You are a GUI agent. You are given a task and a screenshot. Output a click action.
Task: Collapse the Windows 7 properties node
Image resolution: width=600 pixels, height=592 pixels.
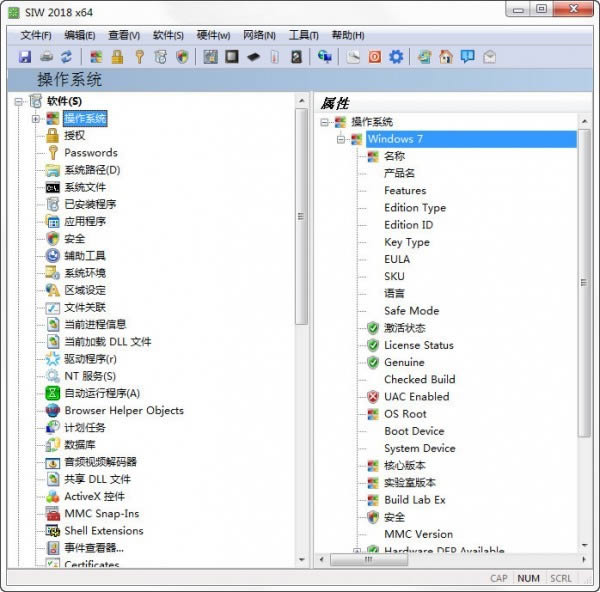(x=341, y=139)
